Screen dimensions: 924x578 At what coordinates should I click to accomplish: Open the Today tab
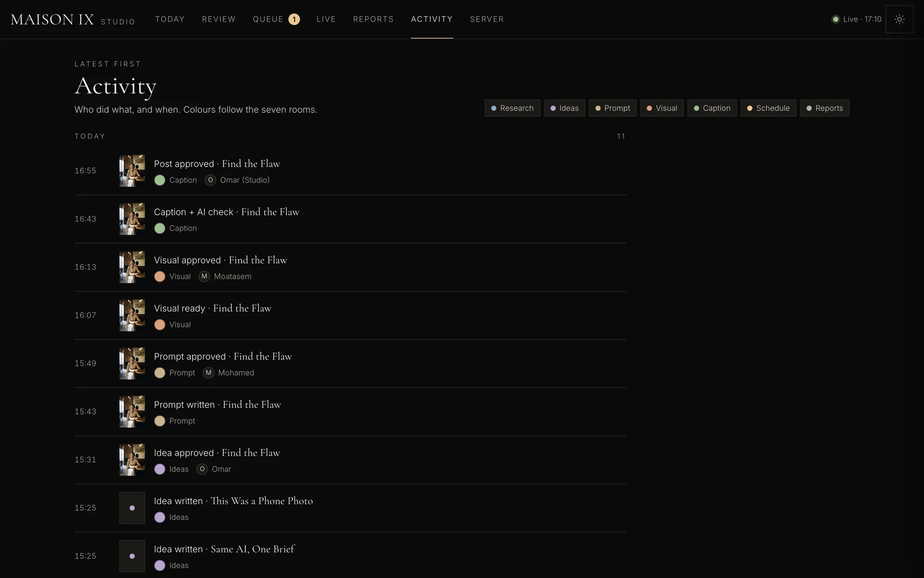coord(170,19)
